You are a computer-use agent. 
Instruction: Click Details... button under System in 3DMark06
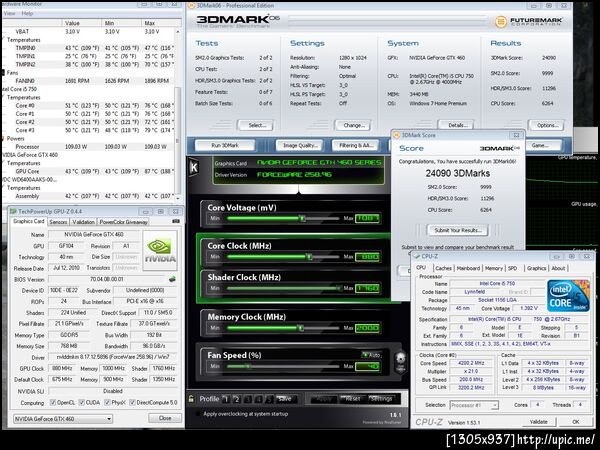[x=456, y=125]
